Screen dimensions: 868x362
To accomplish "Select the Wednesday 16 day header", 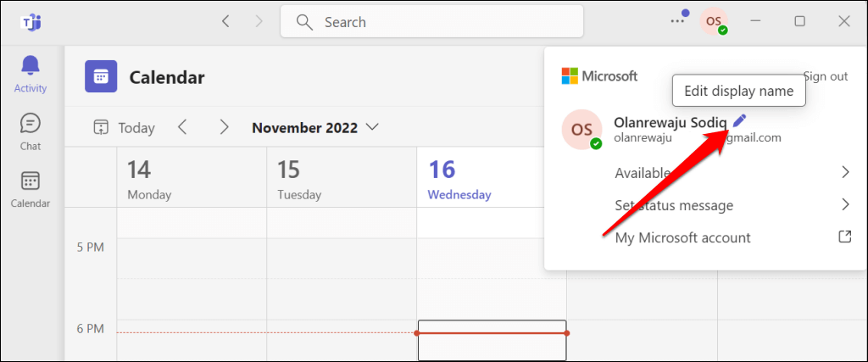I will coord(492,178).
